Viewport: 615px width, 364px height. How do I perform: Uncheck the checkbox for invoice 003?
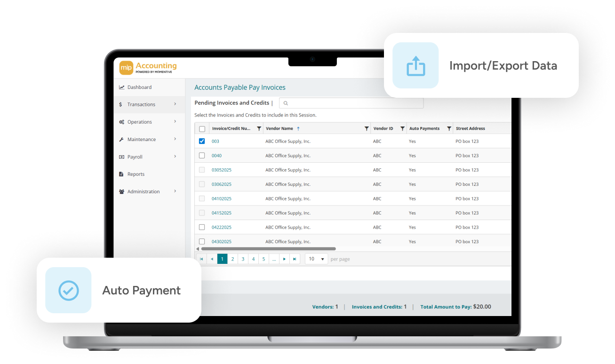click(202, 141)
